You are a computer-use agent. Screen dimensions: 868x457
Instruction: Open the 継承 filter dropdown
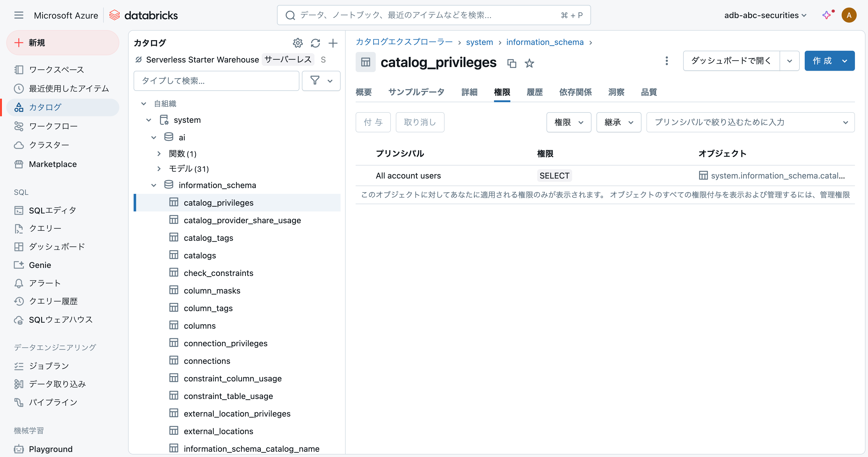click(x=618, y=122)
